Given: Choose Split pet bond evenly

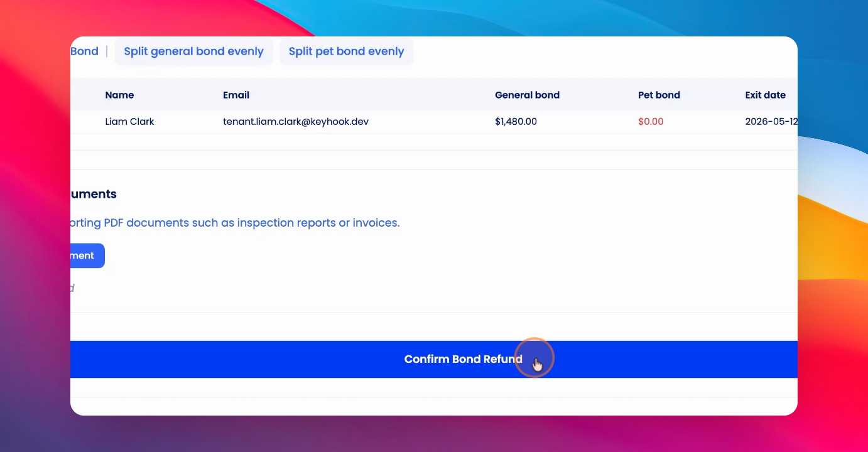Looking at the screenshot, I should [346, 51].
